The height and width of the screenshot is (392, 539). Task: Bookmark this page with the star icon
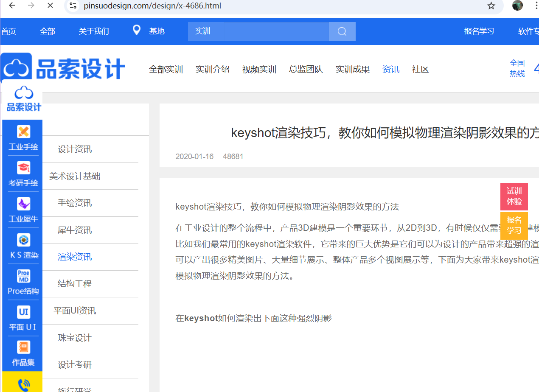point(491,6)
